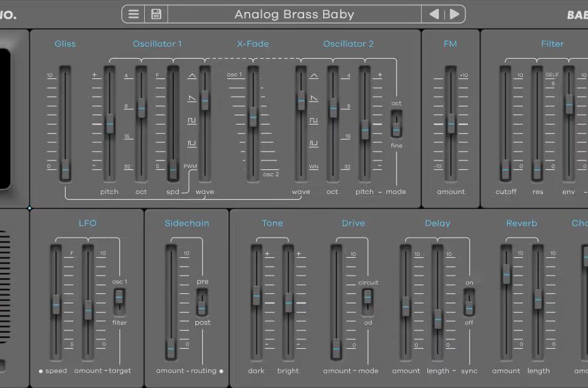Screen dimensions: 588x388
Task: Select the triangle wave icon for Oscillator 1
Action: click(x=192, y=76)
